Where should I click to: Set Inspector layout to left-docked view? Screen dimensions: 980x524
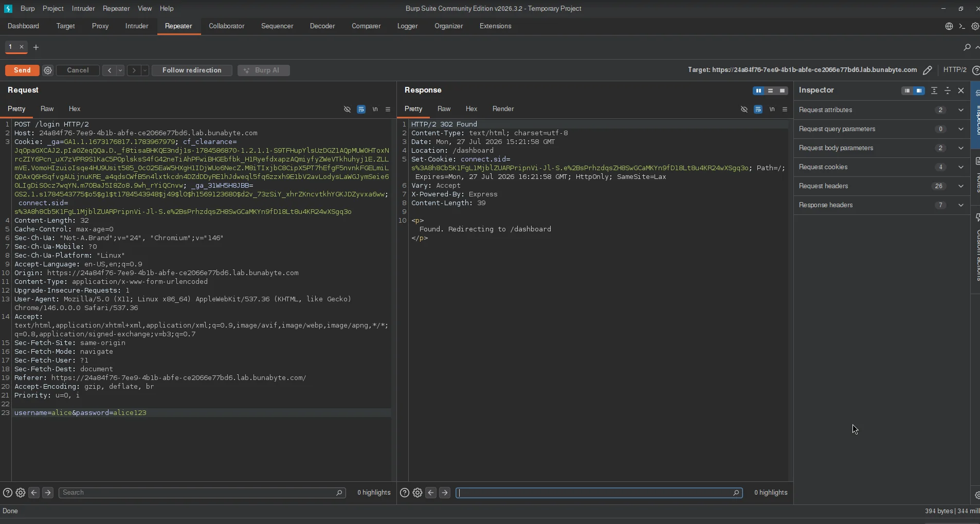point(907,91)
